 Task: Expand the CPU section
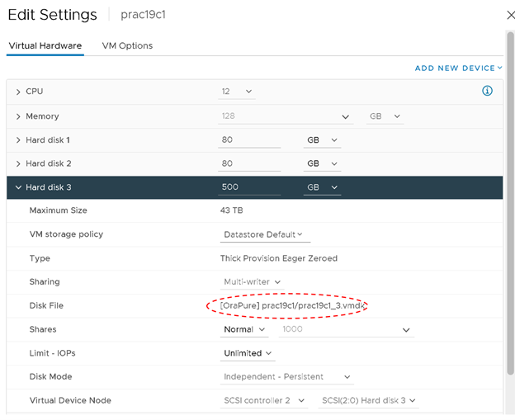pos(18,92)
